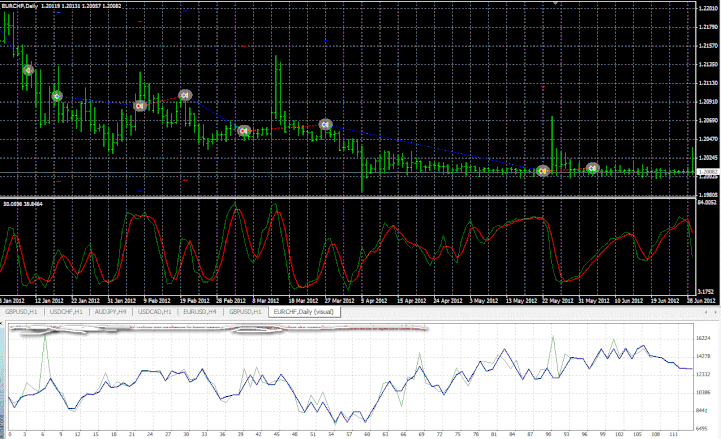Image resolution: width=721 pixels, height=439 pixels.
Task: Click the 8441 balance graph axis value
Action: pos(704,410)
